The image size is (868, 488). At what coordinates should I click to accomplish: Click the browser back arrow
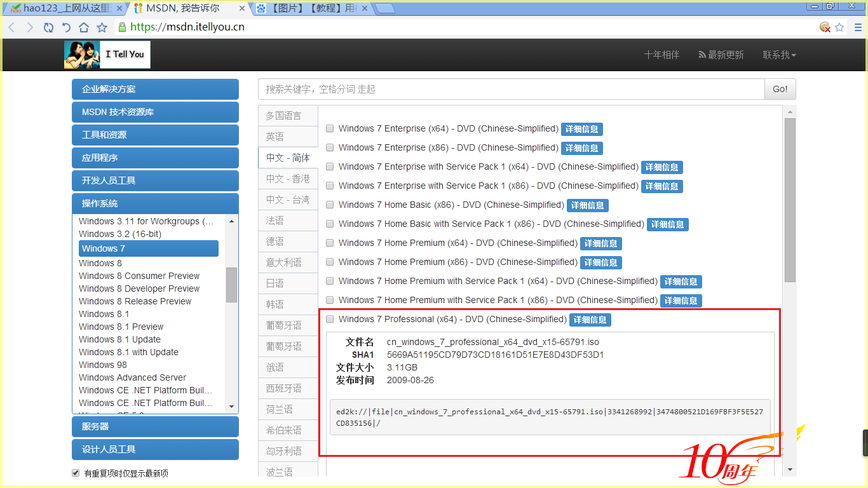12,27
